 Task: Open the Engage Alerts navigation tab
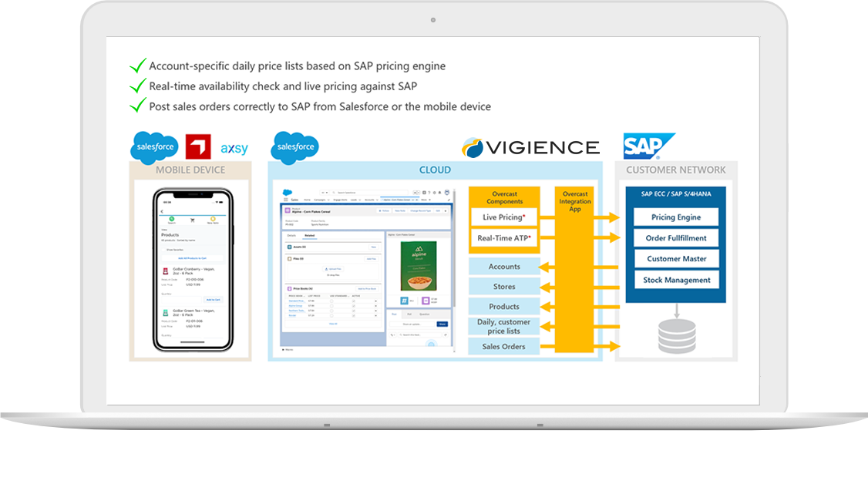[340, 200]
